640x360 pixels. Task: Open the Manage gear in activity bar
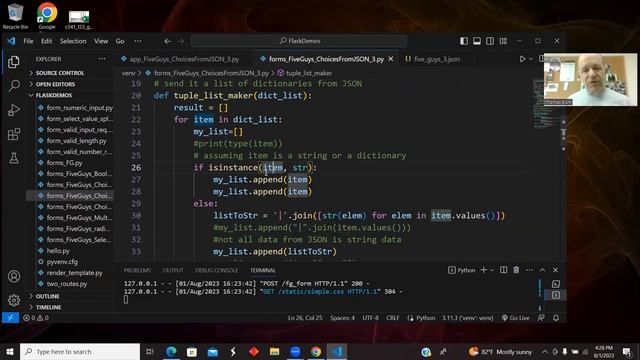tap(14, 300)
